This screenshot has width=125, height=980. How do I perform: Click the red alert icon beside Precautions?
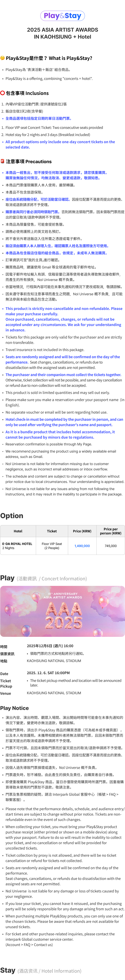(3, 161)
